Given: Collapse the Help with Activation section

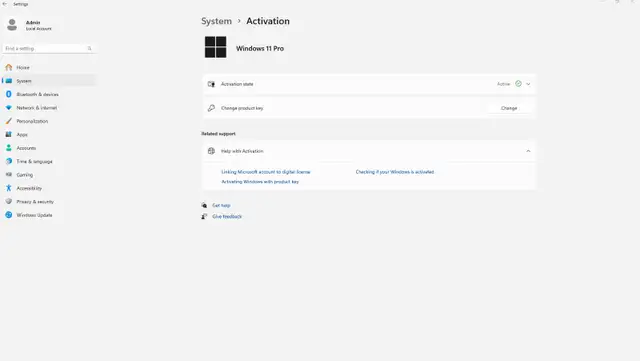Looking at the screenshot, I should tap(528, 151).
